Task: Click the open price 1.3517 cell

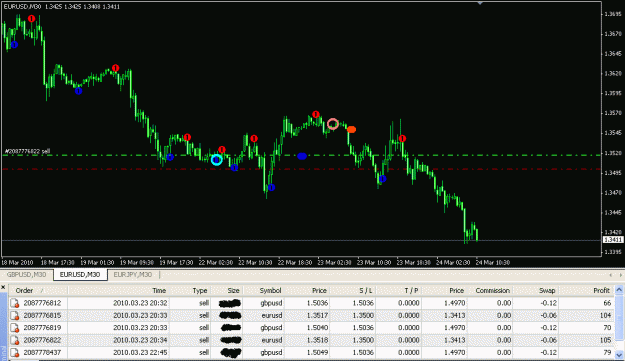Action: [x=317, y=316]
